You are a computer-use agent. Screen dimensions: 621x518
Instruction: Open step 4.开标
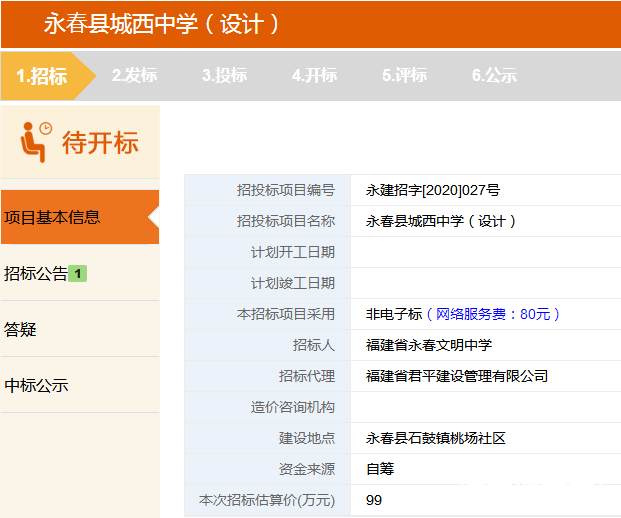point(314,75)
